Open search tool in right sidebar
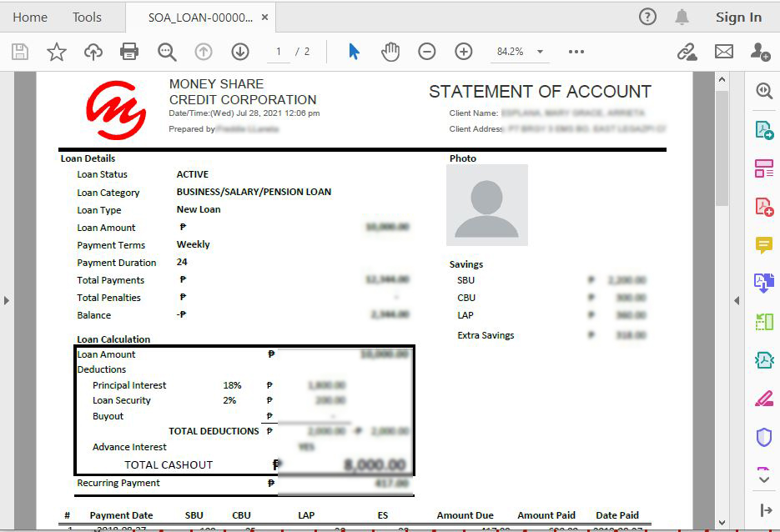Screen dimensions: 780x532 764,91
